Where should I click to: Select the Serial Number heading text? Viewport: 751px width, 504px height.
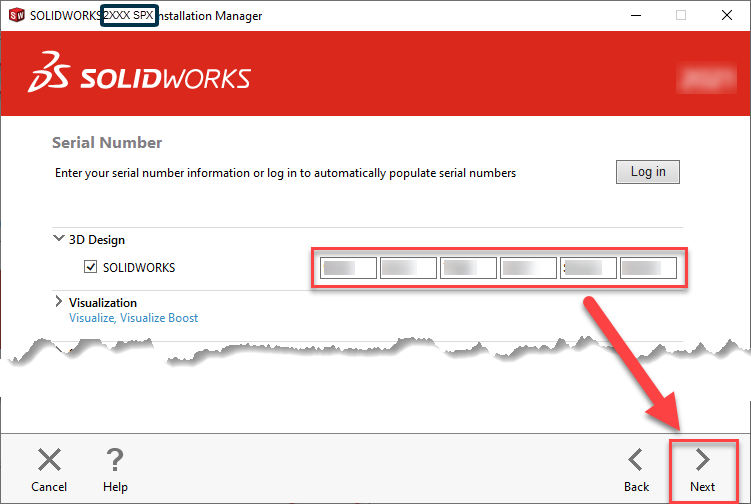pos(107,142)
